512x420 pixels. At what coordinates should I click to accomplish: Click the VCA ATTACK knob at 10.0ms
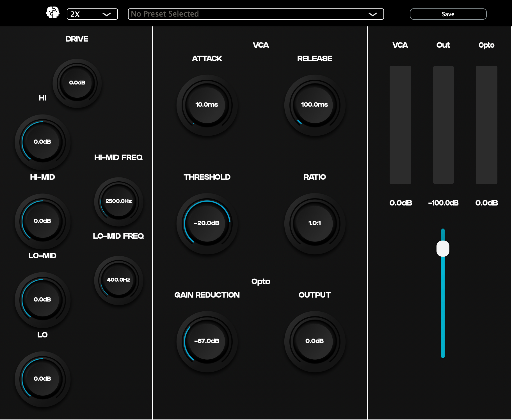tap(207, 105)
